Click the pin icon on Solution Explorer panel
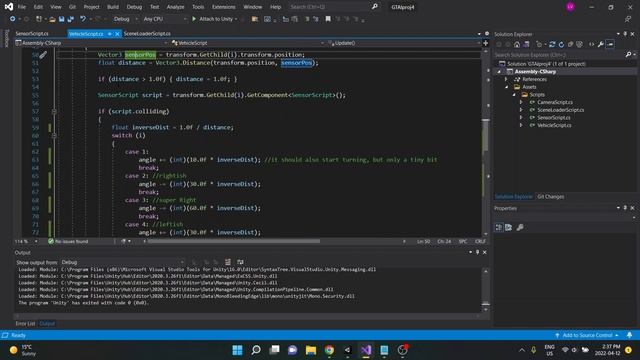Viewport: 640px width, 360px height. (625, 34)
